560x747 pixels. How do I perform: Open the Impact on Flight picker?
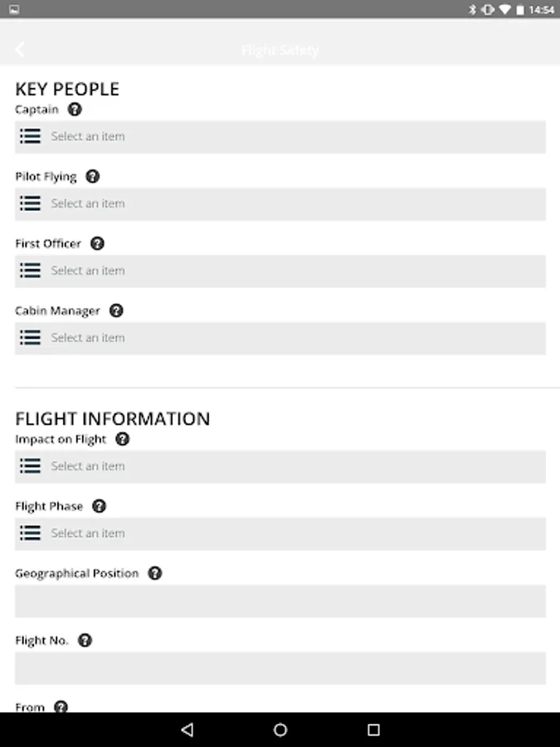280,466
